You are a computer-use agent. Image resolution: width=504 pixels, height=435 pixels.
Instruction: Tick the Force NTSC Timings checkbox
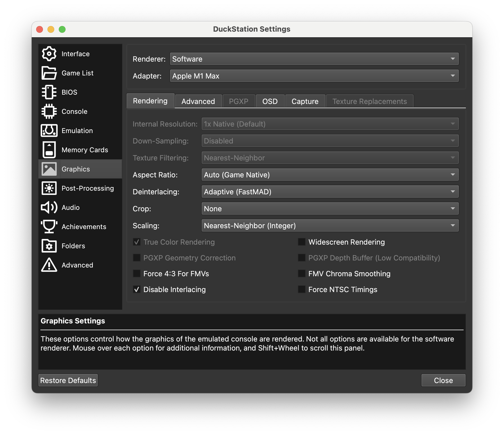click(302, 290)
